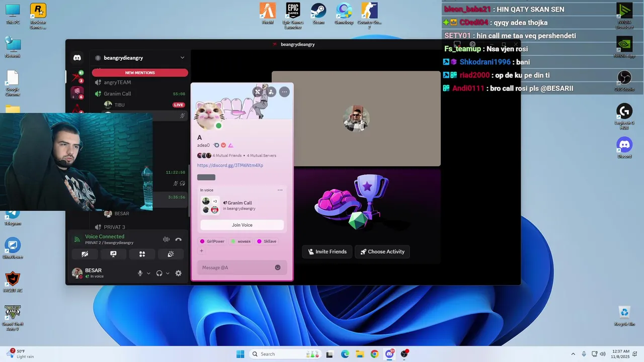The width and height of the screenshot is (644, 362).
Task: Click Join Voice button
Action: [x=242, y=225]
